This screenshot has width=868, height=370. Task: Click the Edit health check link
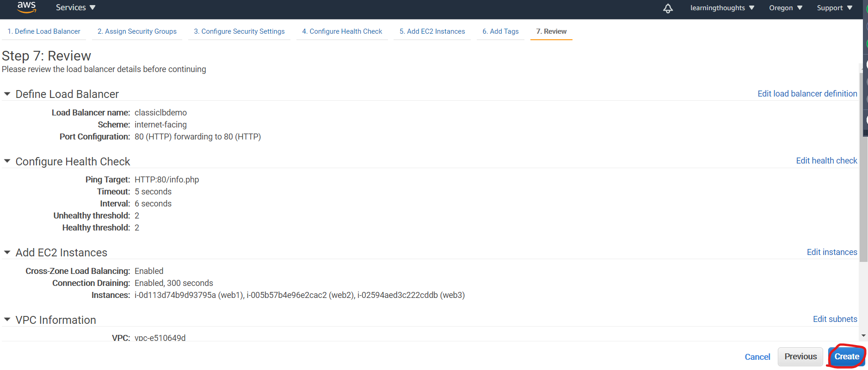(x=826, y=161)
